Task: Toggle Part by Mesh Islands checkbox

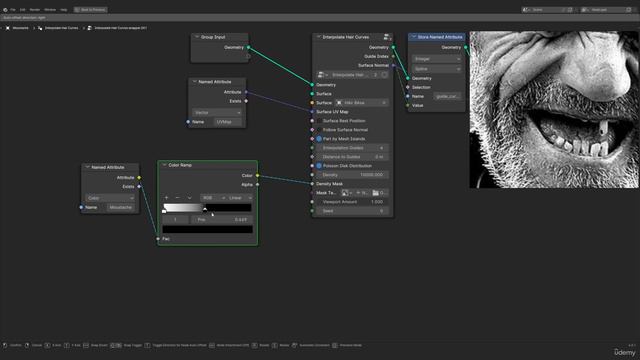Action: 319,139
